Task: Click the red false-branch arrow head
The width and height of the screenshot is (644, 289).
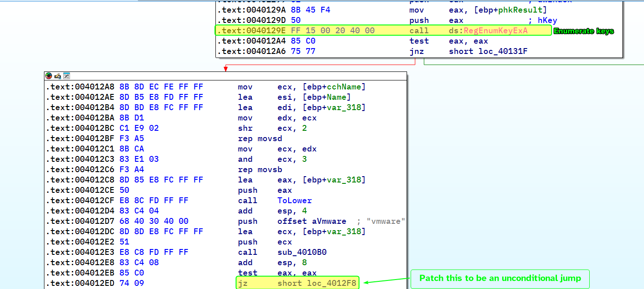Action: point(225,69)
